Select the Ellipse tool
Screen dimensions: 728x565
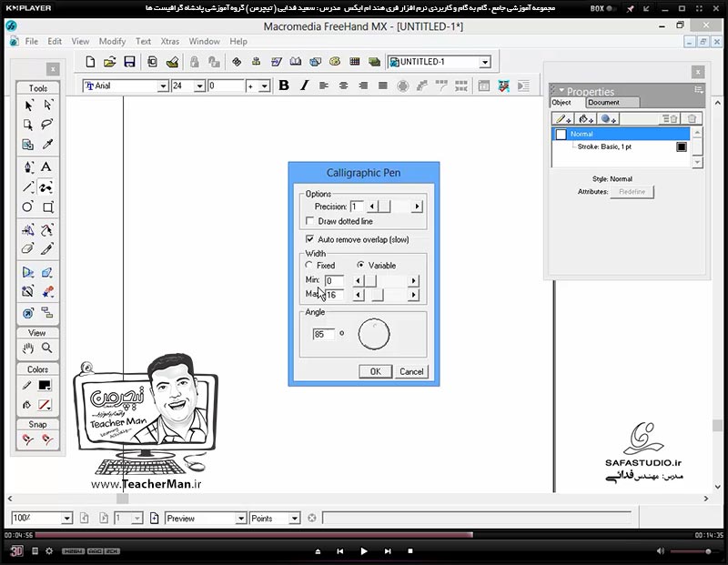click(x=27, y=207)
